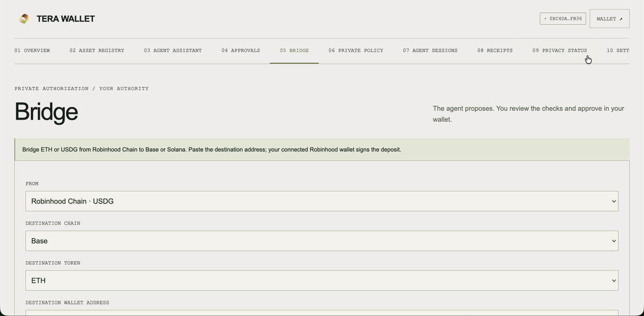Click the 'Destination Chain' field label
This screenshot has width=644, height=316.
[53, 223]
